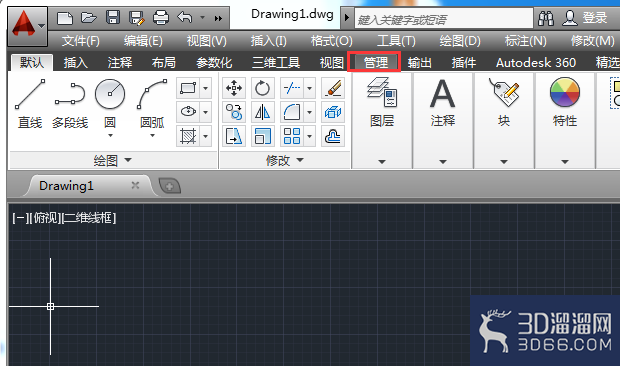Switch to the 默认 ribbon tab
The width and height of the screenshot is (620, 366).
coord(32,62)
